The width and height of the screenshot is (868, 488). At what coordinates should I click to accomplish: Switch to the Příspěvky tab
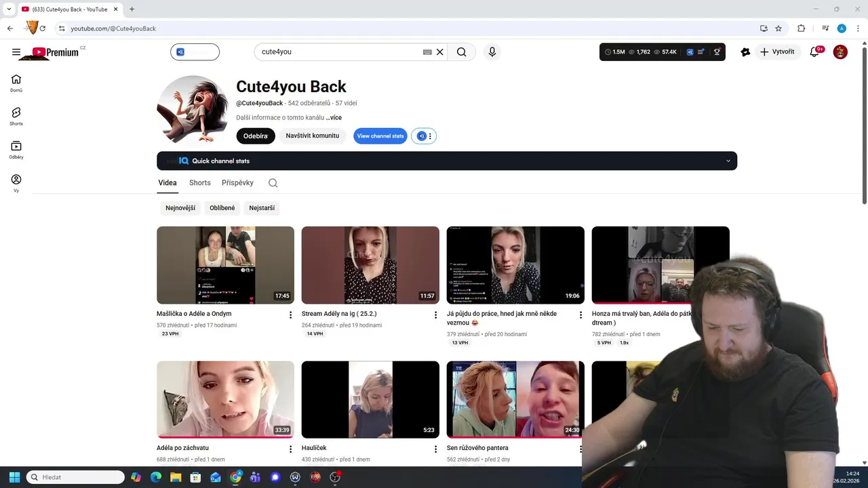(237, 183)
